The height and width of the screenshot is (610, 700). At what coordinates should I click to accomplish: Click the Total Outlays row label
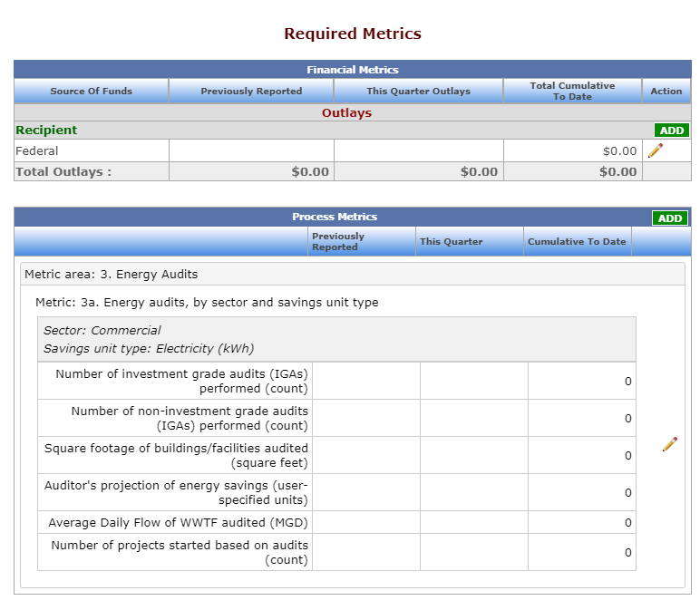click(63, 171)
